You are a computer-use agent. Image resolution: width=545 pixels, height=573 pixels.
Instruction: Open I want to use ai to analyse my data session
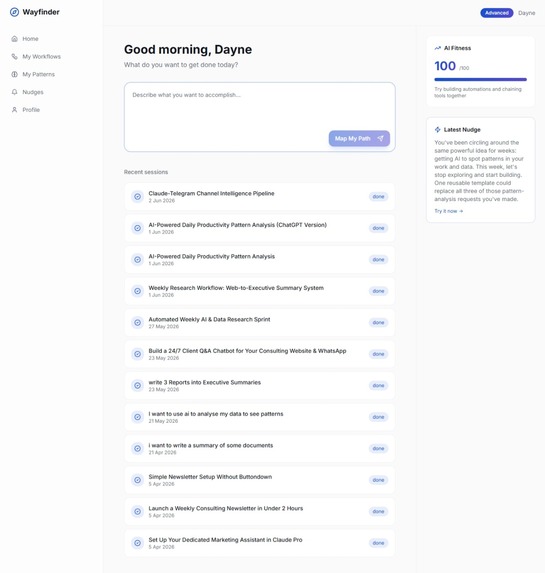(260, 417)
